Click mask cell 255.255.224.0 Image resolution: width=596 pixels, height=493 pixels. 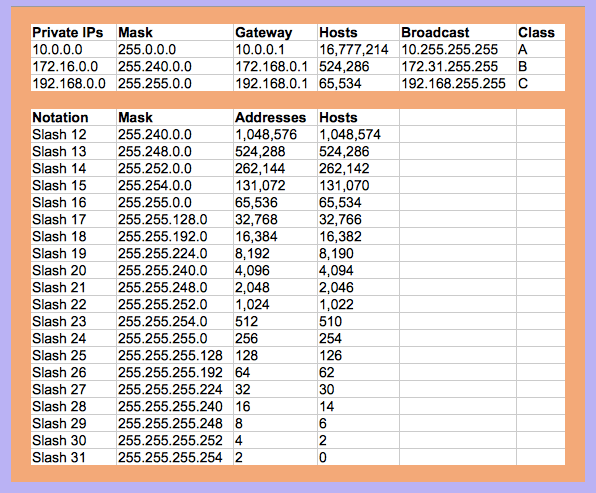tap(175, 253)
